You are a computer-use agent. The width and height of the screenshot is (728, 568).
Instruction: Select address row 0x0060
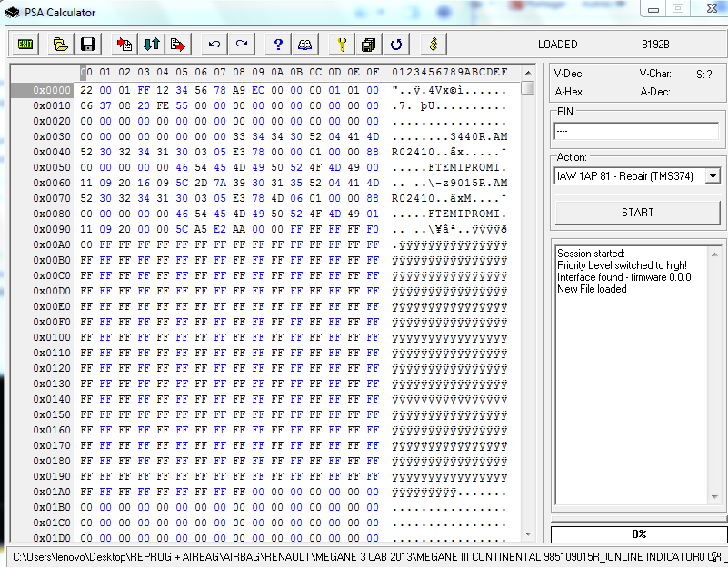(51, 183)
